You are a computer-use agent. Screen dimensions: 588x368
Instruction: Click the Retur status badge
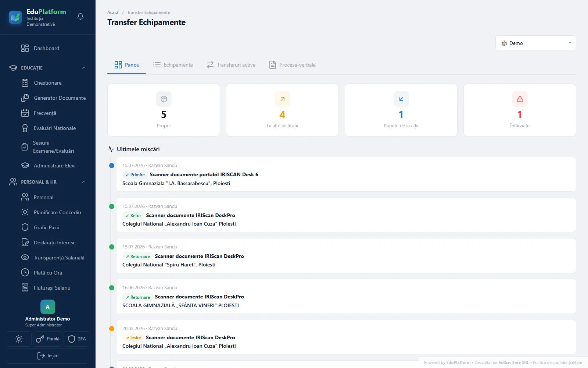click(133, 216)
